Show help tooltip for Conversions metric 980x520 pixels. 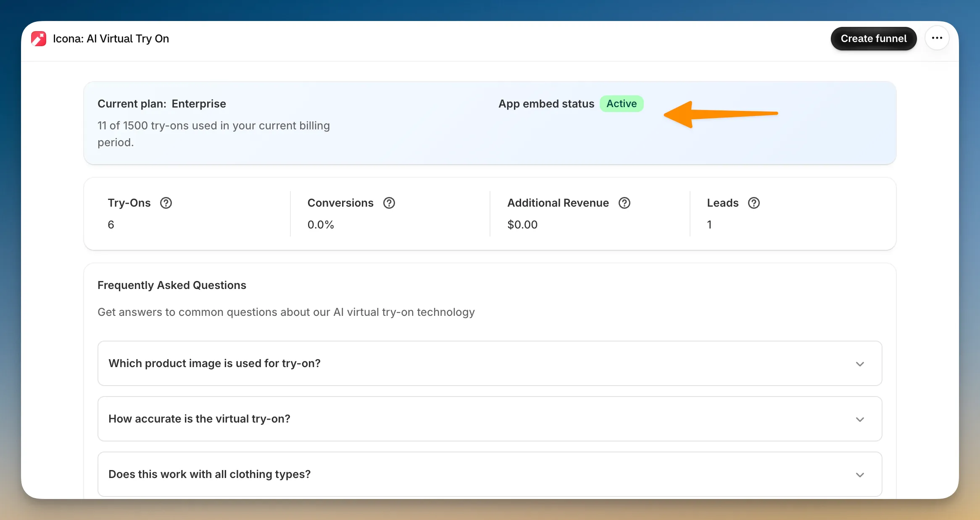point(389,203)
